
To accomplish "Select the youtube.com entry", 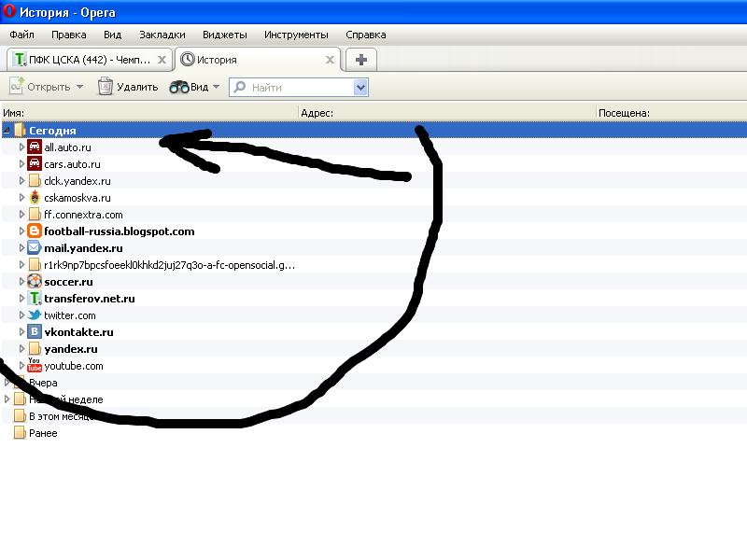I will 74,366.
